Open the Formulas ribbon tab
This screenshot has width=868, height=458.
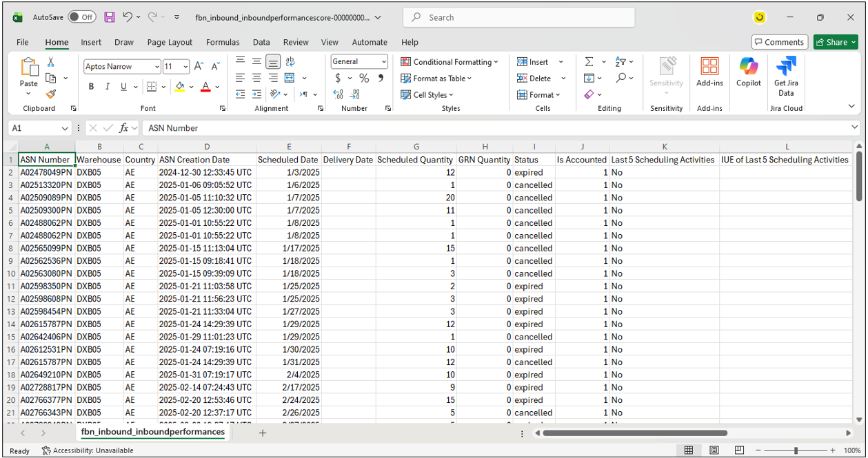click(x=223, y=42)
